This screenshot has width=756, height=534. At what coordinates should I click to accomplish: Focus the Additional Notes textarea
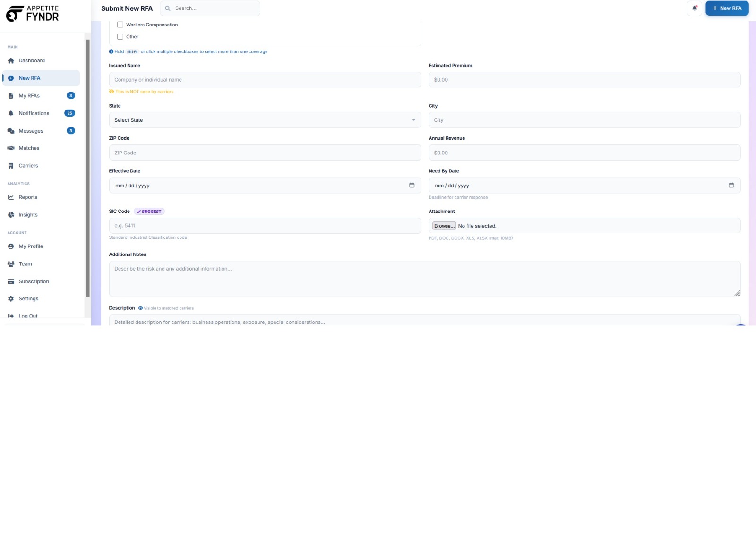tap(425, 279)
